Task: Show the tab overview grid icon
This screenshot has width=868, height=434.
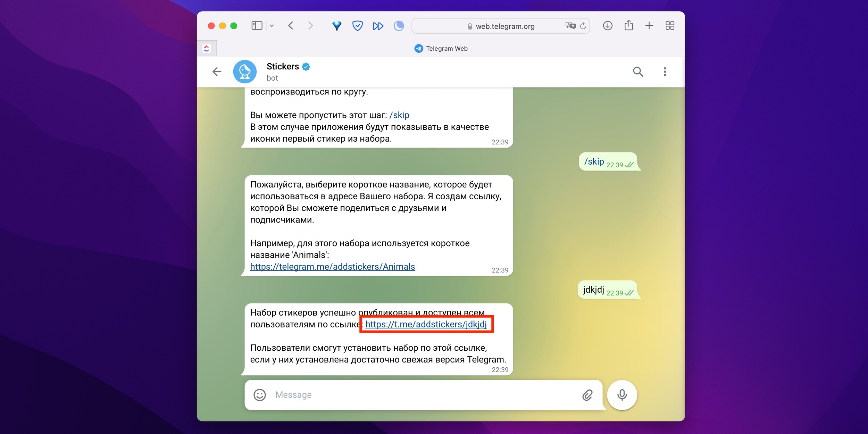Action: pos(670,26)
